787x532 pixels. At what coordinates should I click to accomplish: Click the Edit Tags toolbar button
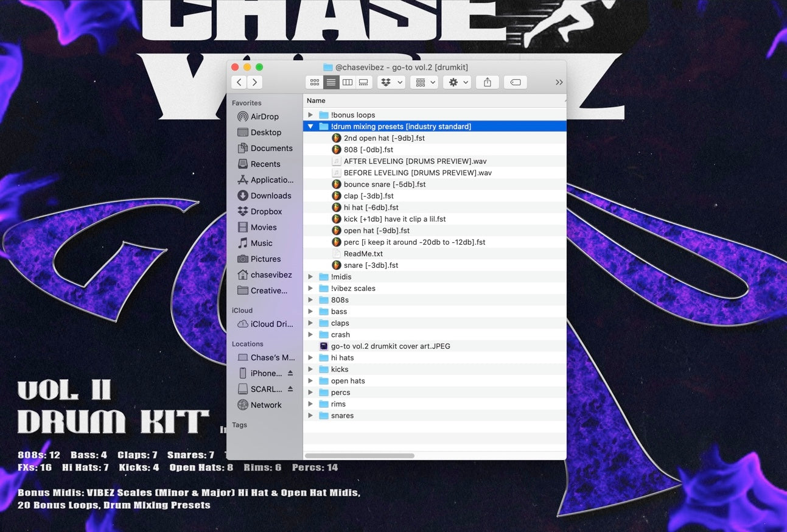coord(516,82)
